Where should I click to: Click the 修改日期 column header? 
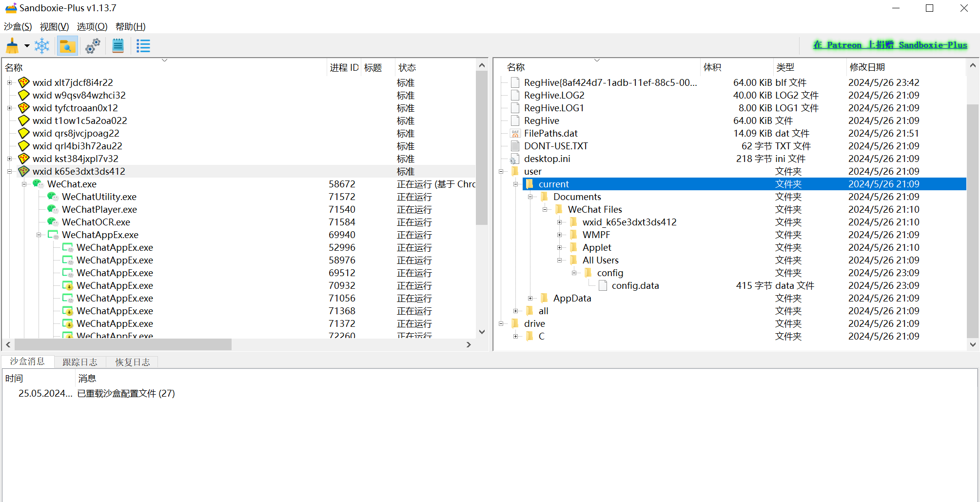point(867,67)
